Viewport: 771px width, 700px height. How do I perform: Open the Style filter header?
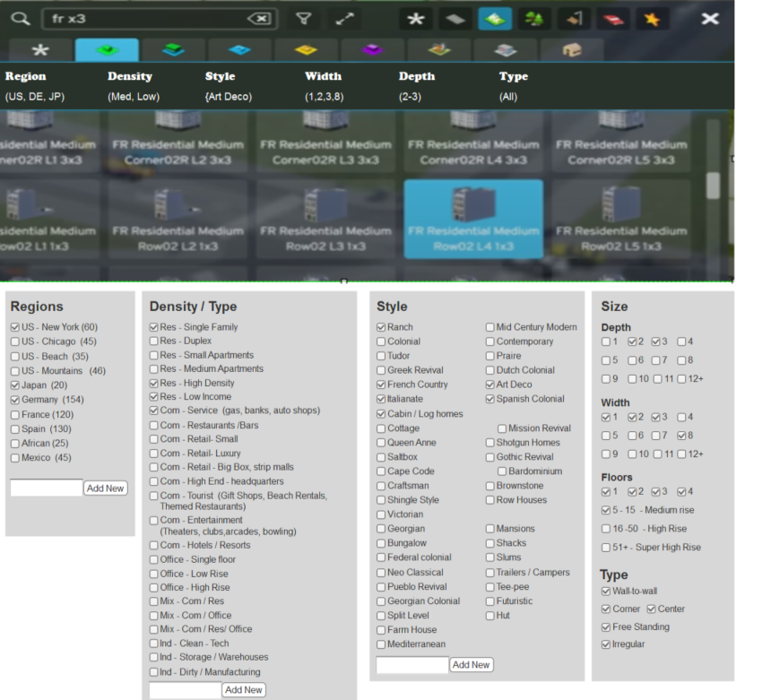(x=220, y=76)
